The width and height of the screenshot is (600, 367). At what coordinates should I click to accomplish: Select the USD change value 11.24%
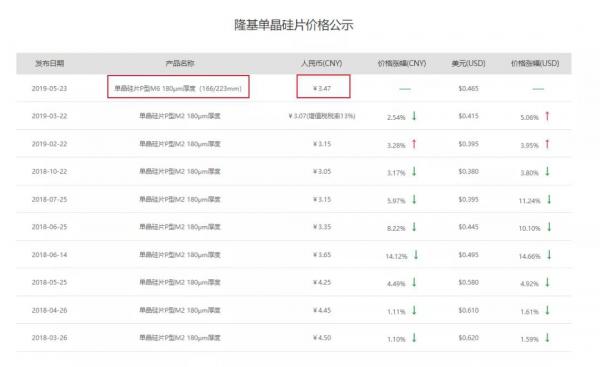point(530,201)
